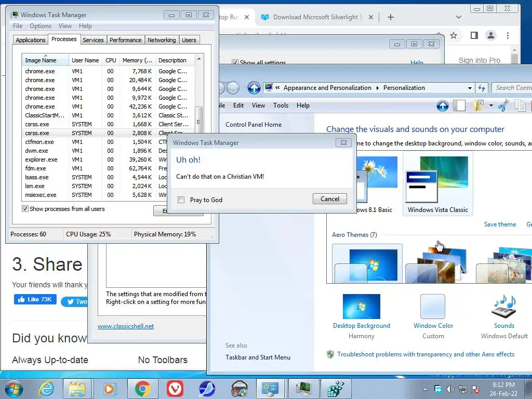Switch to Google Chrome in taskbar
This screenshot has width=532, height=399.
point(142,389)
